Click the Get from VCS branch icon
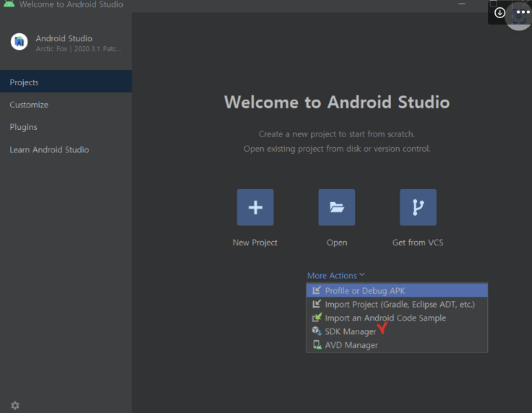Viewport: 532px width, 413px height. click(418, 207)
